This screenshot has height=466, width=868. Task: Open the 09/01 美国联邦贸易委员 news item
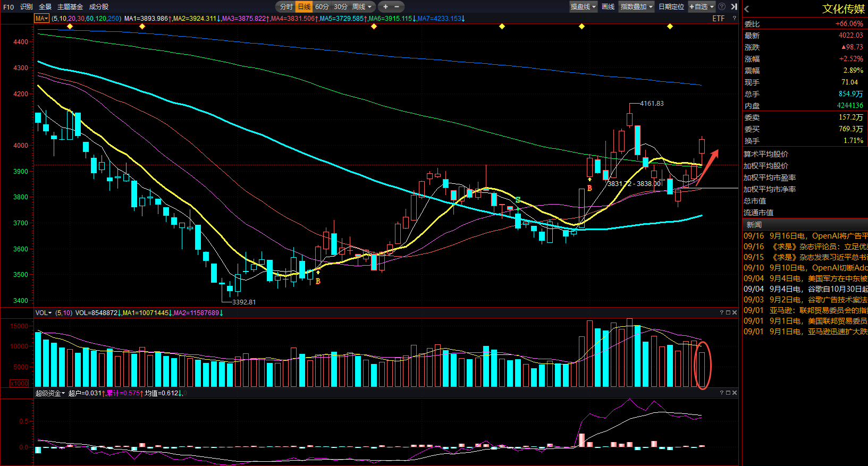pyautogui.click(x=805, y=321)
